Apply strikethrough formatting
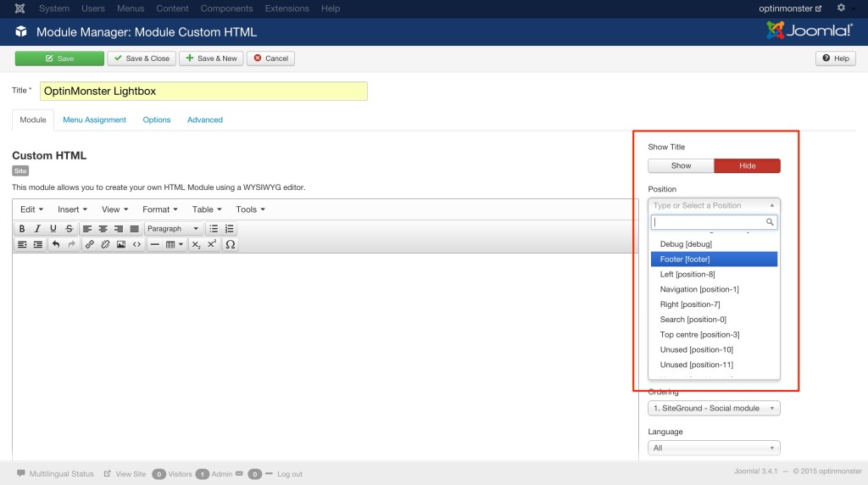 pyautogui.click(x=70, y=229)
